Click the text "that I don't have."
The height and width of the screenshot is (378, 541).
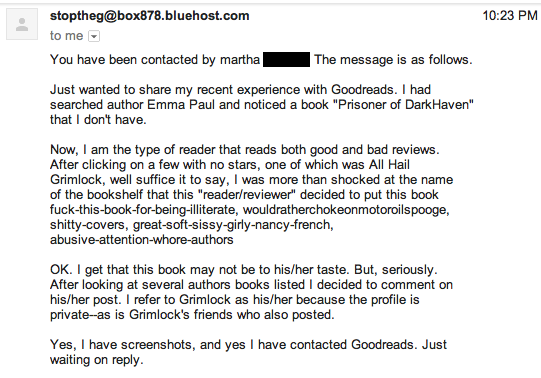[x=98, y=120]
